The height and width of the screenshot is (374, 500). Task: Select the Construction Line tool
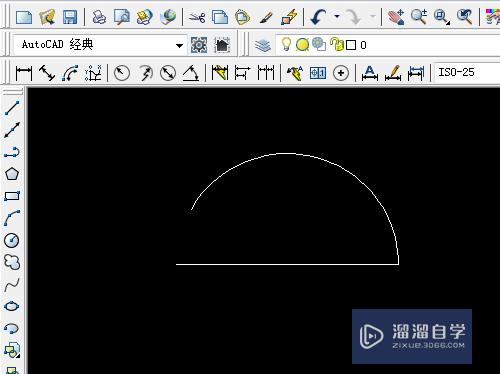(x=12, y=130)
